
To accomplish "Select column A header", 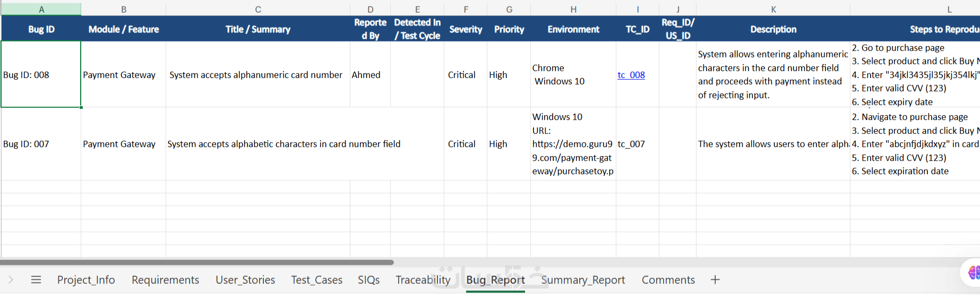I will (41, 9).
